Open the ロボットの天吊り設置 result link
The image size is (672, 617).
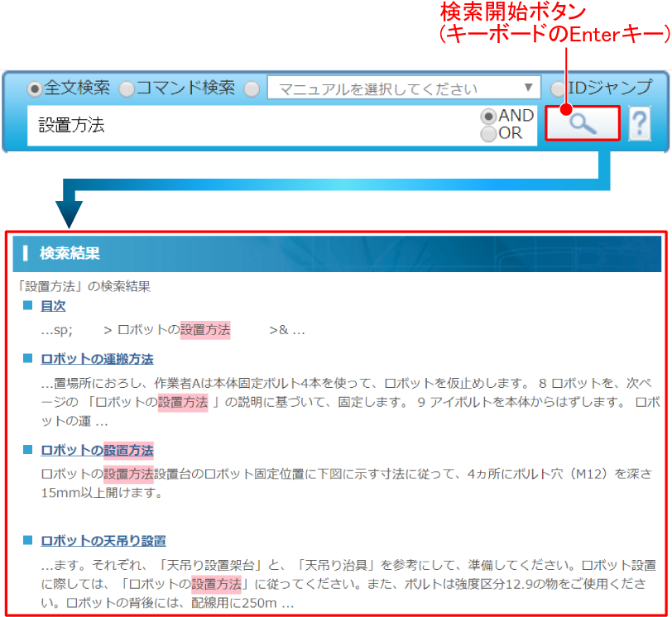click(x=103, y=541)
